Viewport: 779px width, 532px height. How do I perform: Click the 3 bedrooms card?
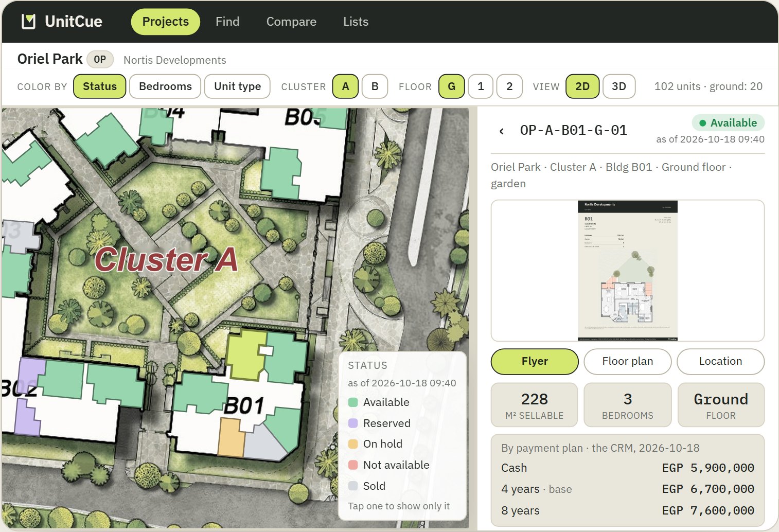tap(628, 405)
